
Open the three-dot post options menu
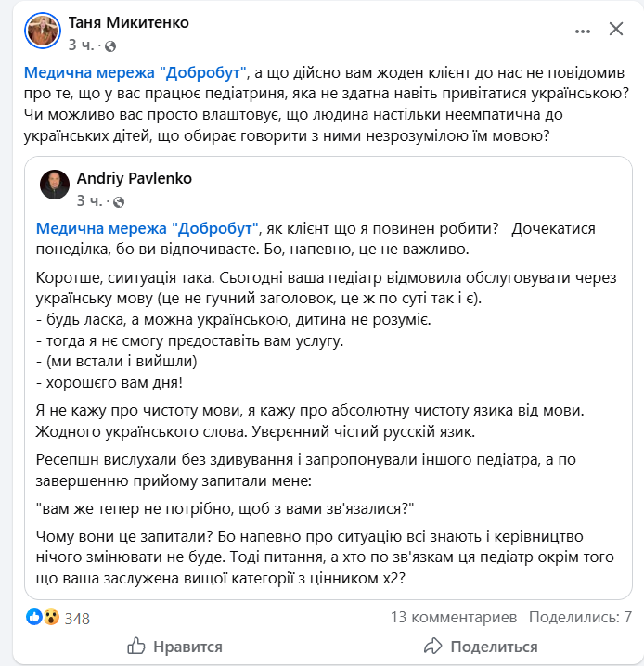pos(583,31)
